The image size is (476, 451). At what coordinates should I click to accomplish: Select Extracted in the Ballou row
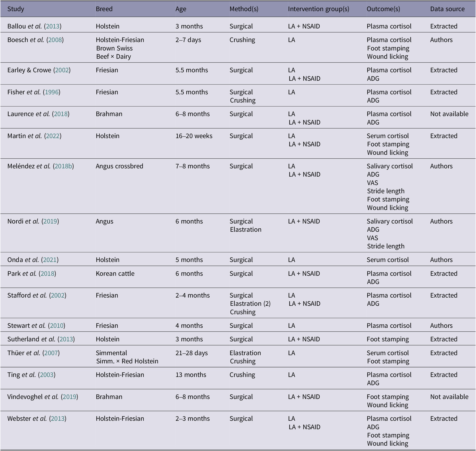[444, 26]
